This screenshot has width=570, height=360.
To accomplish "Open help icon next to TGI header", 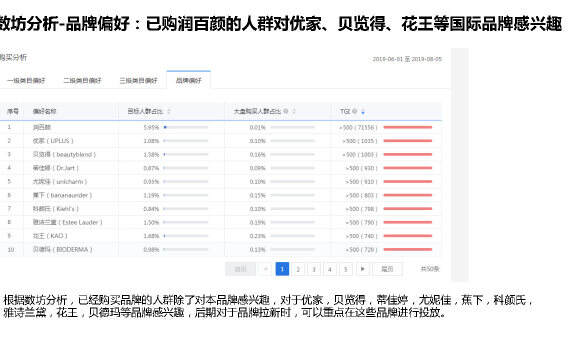I will point(354,111).
